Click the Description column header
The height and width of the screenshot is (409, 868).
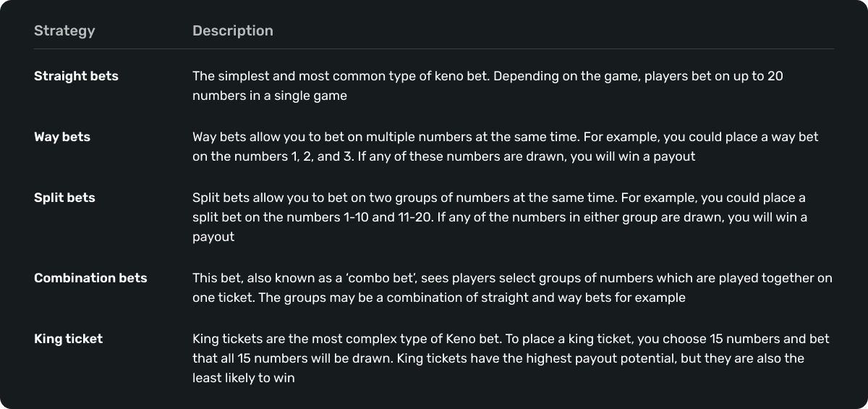tap(232, 30)
